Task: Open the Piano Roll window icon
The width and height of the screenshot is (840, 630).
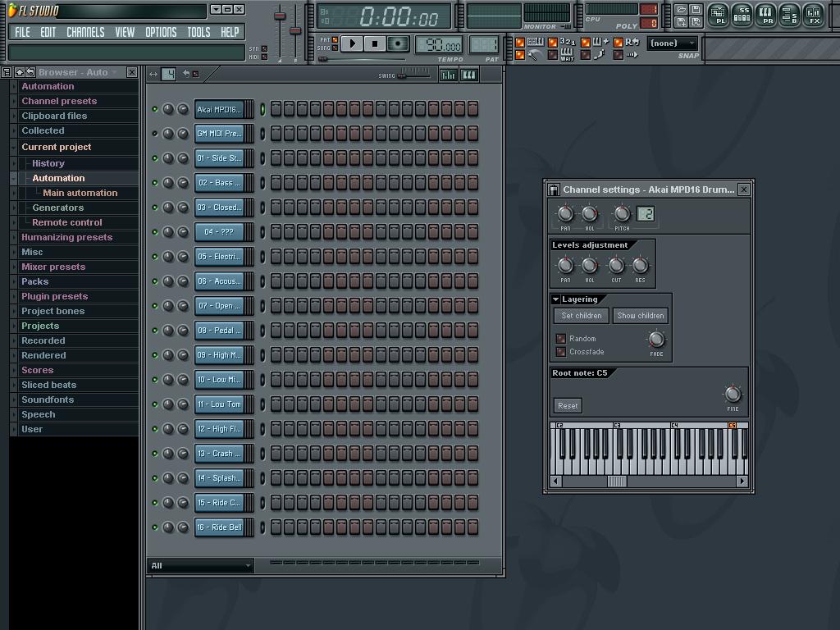Action: (765, 14)
